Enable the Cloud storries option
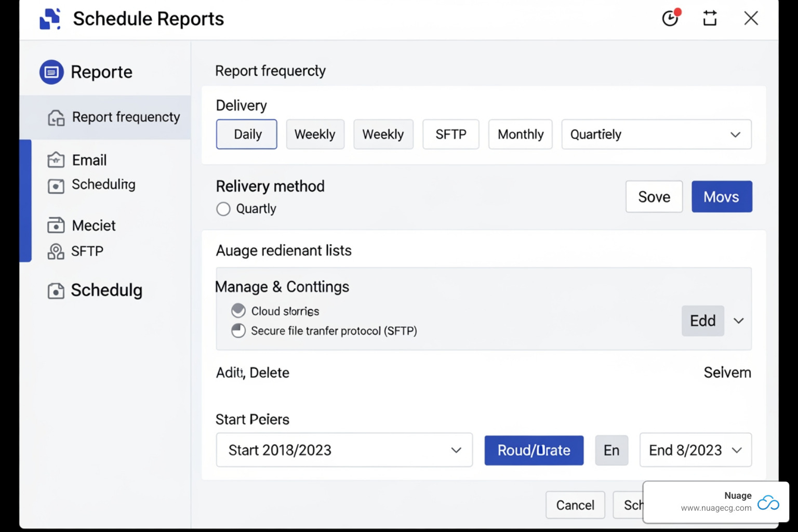Screen dimensions: 798x532 pos(238,310)
